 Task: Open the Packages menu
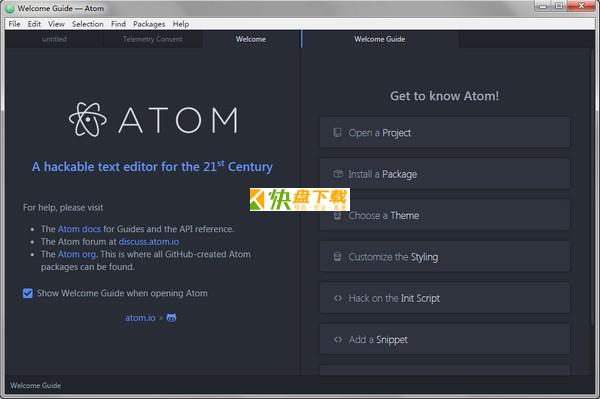[x=149, y=24]
